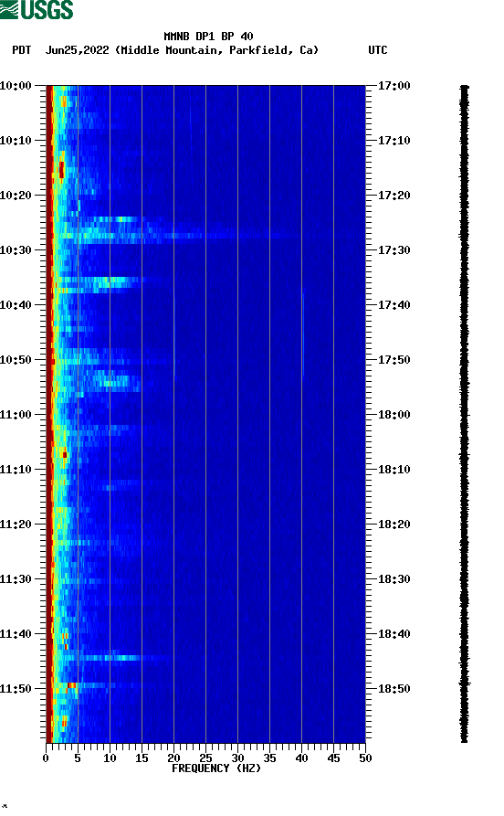This screenshot has width=504, height=816.
Task: Click the 45 Hz frequency tick label
Action: (x=333, y=758)
